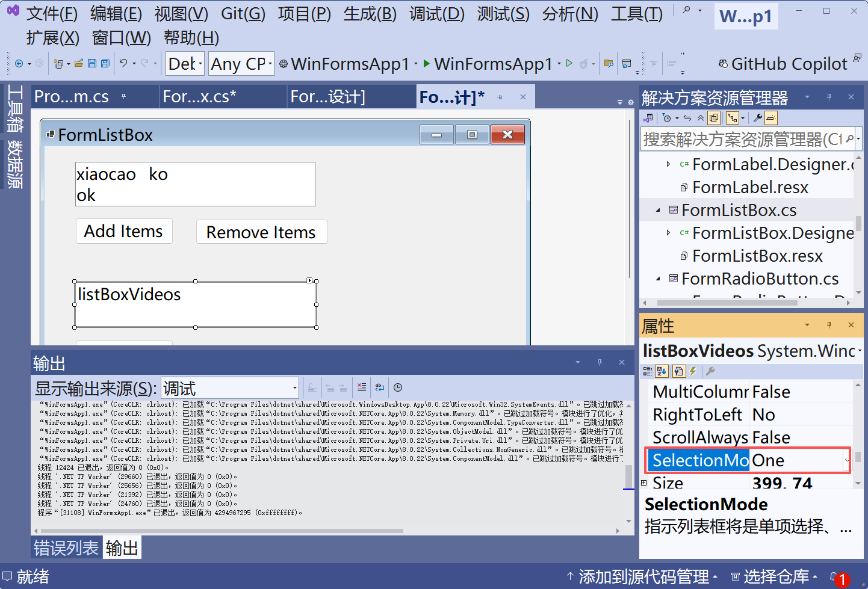Save all files with the double-disk icon
868x589 pixels.
click(105, 63)
